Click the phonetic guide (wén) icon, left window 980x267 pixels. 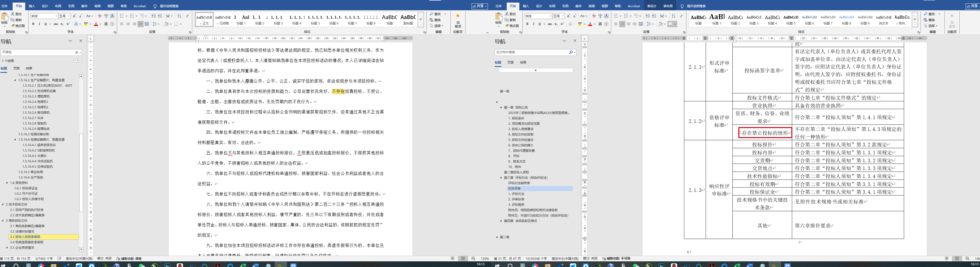pyautogui.click(x=106, y=16)
